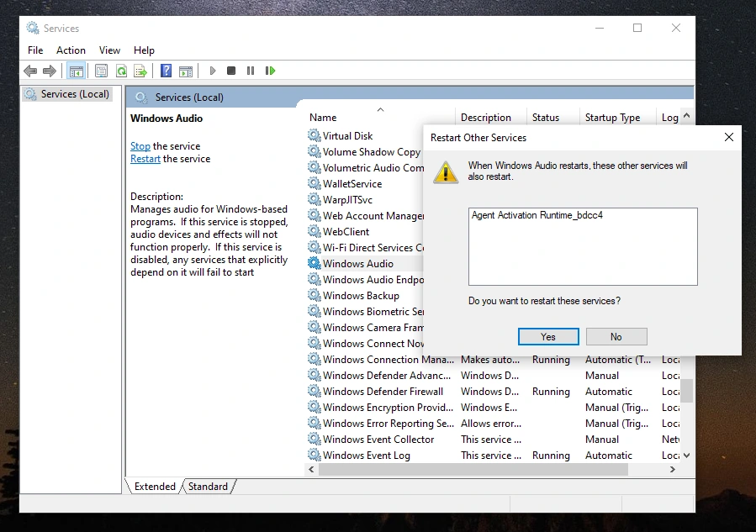This screenshot has height=532, width=756.
Task: Open the View menu
Action: tap(109, 50)
